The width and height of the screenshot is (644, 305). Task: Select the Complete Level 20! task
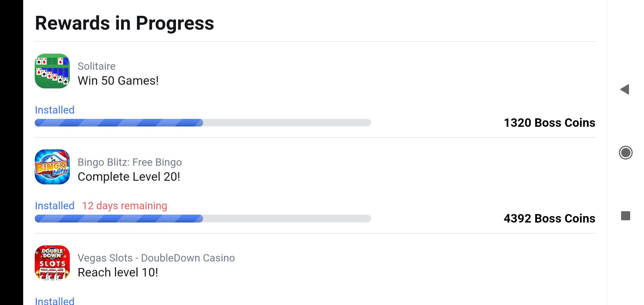129,177
